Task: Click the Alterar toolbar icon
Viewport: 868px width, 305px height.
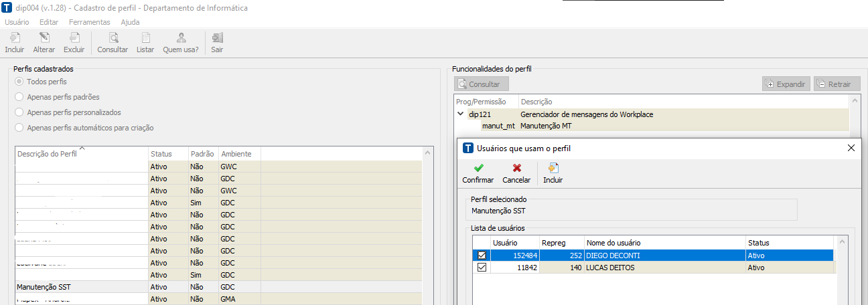Action: (44, 39)
